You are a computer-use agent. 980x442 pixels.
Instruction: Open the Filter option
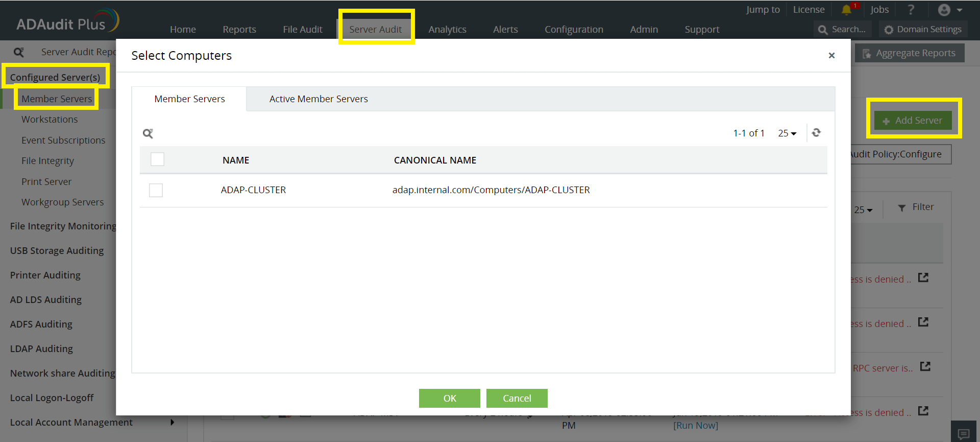point(916,207)
